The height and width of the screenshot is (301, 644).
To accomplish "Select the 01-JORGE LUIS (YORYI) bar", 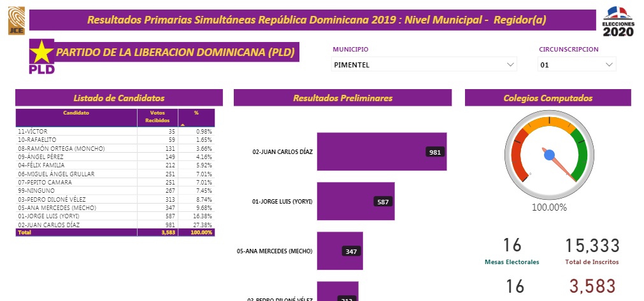I will pos(355,201).
